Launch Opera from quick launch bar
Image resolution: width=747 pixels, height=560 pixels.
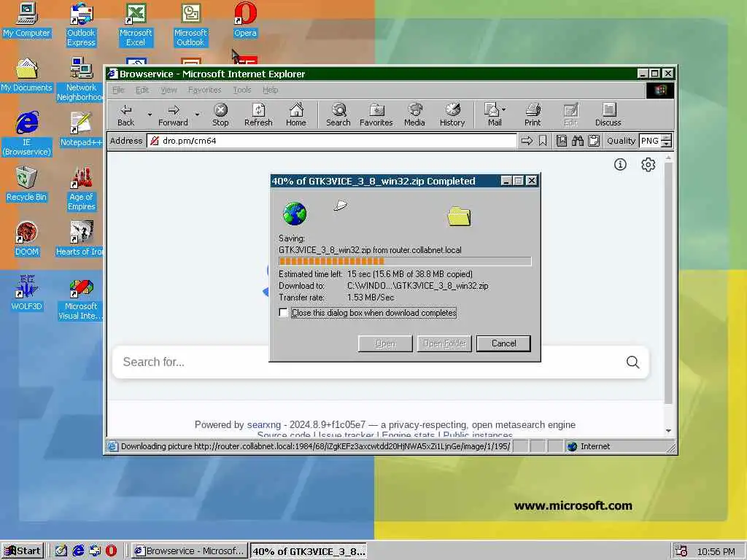(111, 551)
